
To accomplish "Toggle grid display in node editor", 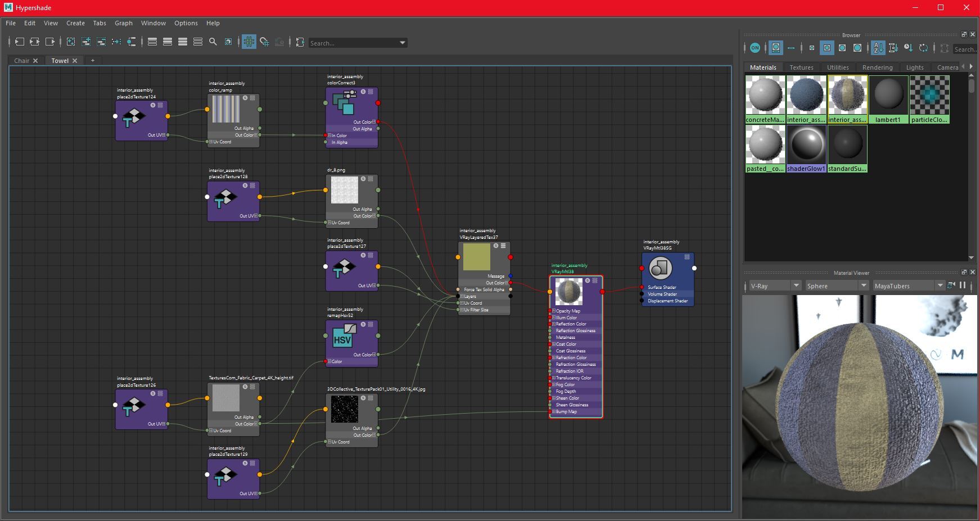I will 249,42.
